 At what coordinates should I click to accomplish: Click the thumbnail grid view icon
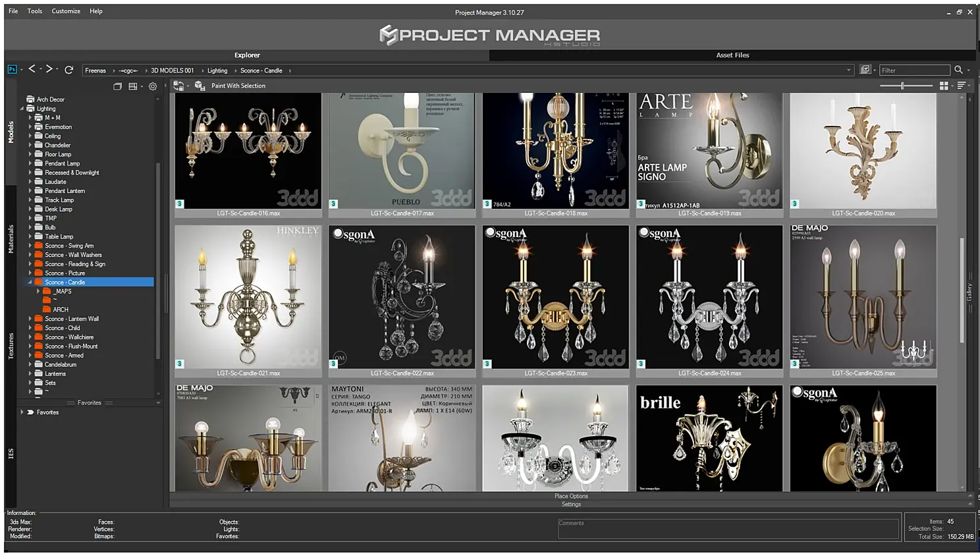click(x=944, y=86)
